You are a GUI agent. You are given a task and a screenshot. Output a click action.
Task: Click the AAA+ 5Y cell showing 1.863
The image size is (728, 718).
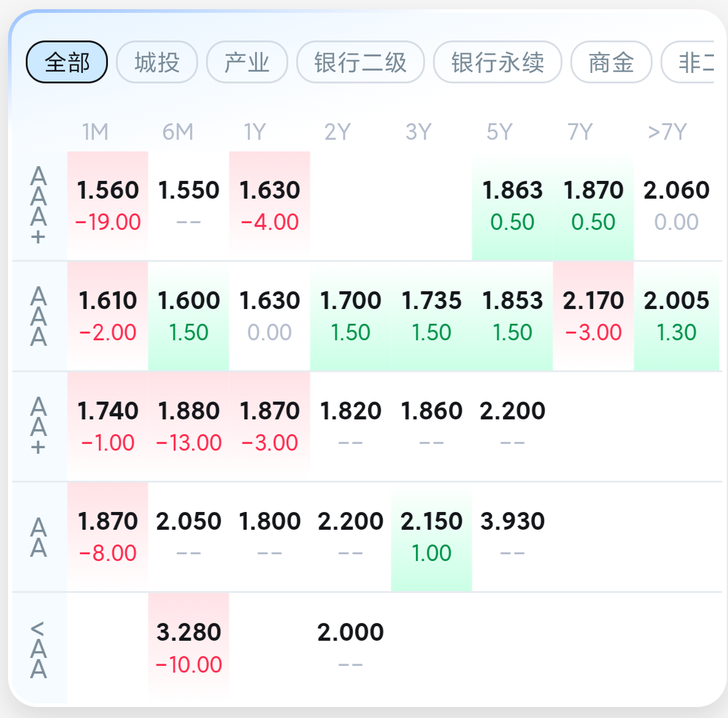(512, 205)
